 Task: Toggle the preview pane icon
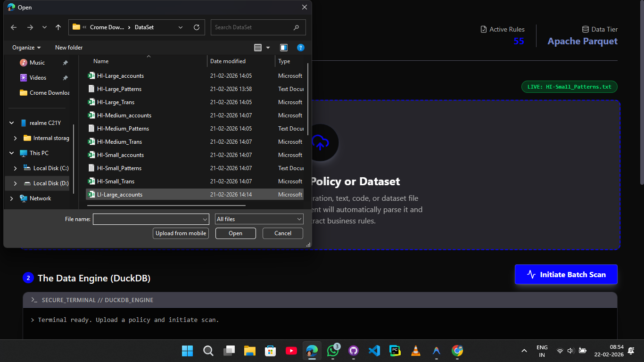click(x=284, y=48)
